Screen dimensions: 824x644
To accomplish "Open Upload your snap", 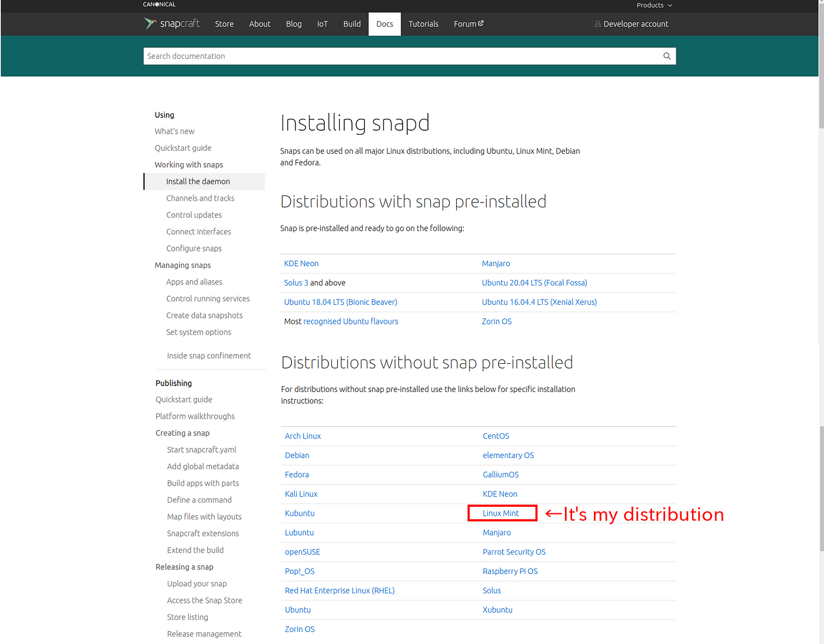I will coord(197,584).
